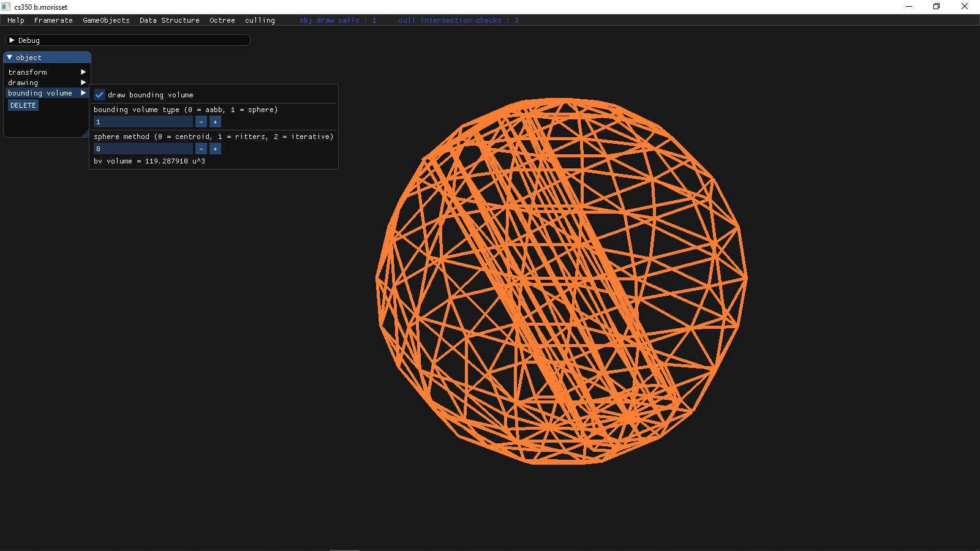The height and width of the screenshot is (551, 980).
Task: Expand the Debug section arrow
Action: pos(12,40)
